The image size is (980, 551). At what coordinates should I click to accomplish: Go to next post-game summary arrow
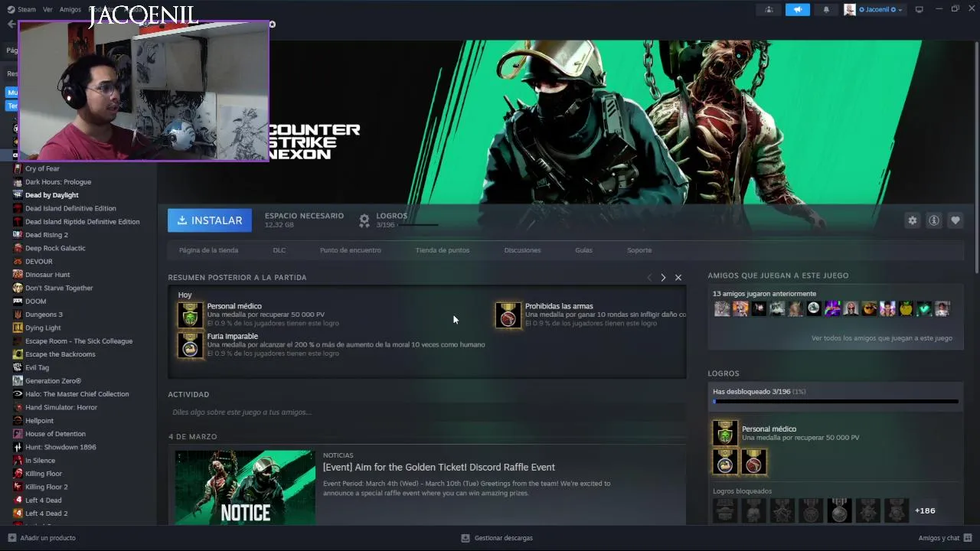(x=663, y=278)
